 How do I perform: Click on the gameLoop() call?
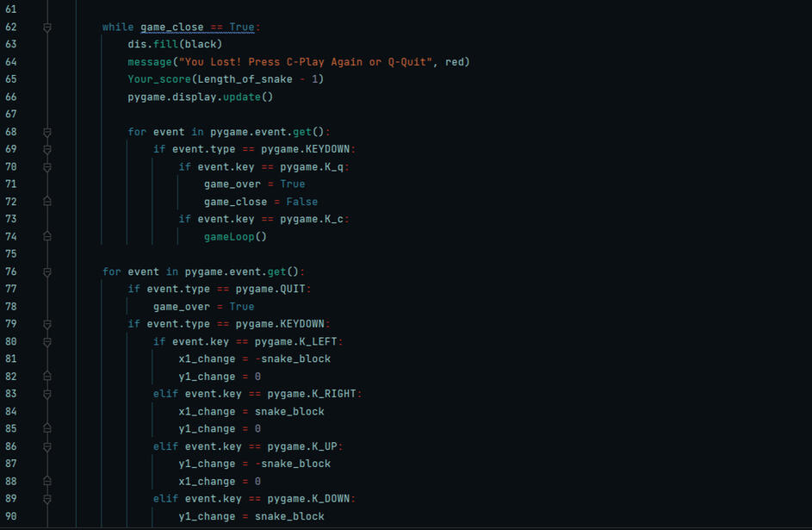235,236
